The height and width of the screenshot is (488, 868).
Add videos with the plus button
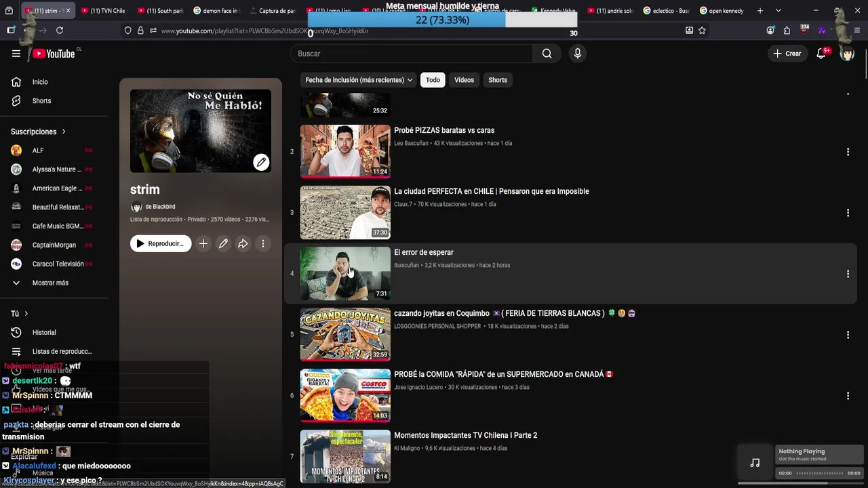pos(203,244)
